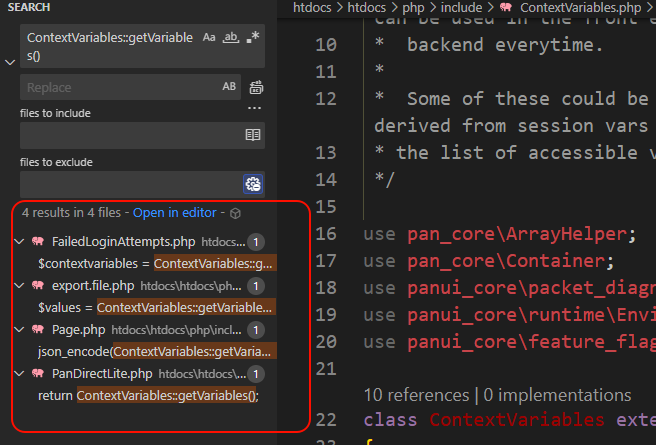This screenshot has height=445, width=656.
Task: Toggle search details ellipsis button
Action: [254, 108]
